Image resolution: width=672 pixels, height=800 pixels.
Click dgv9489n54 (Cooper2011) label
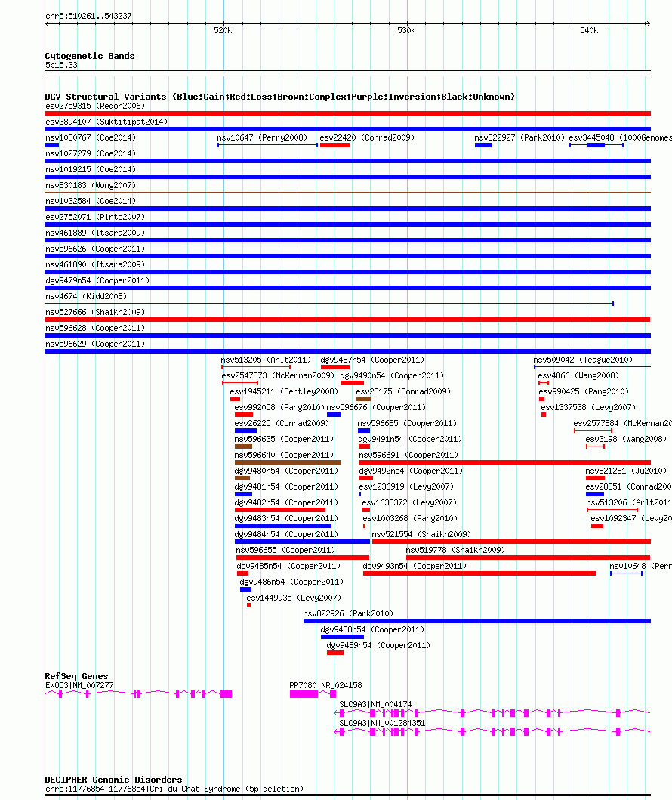(378, 645)
